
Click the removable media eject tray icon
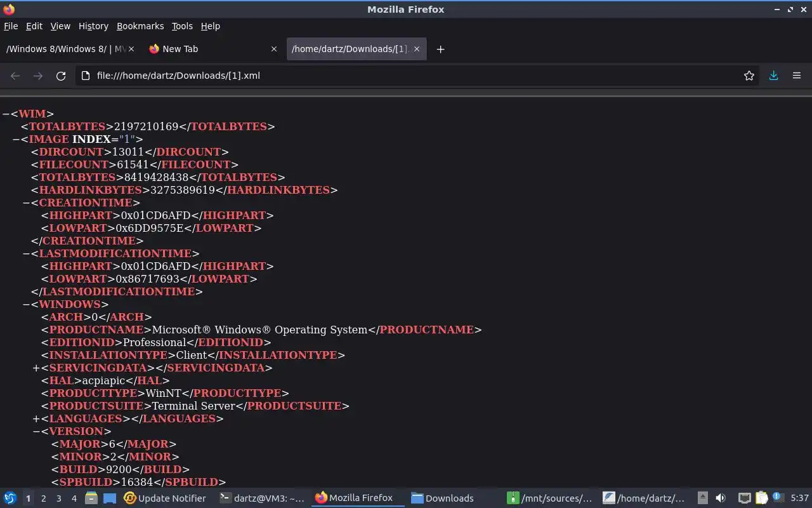702,498
